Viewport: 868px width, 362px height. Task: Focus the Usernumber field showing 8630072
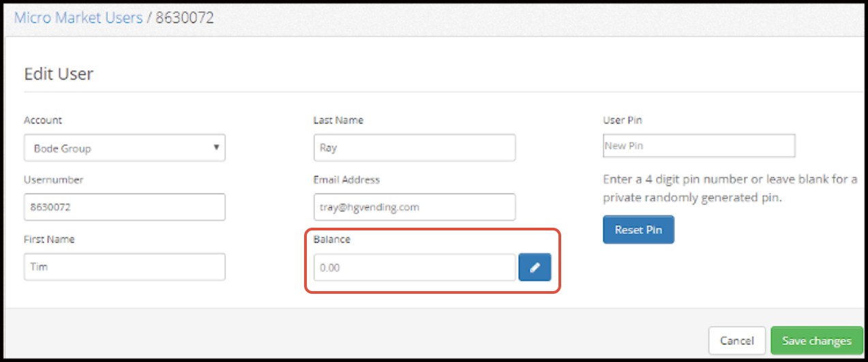[x=125, y=207]
